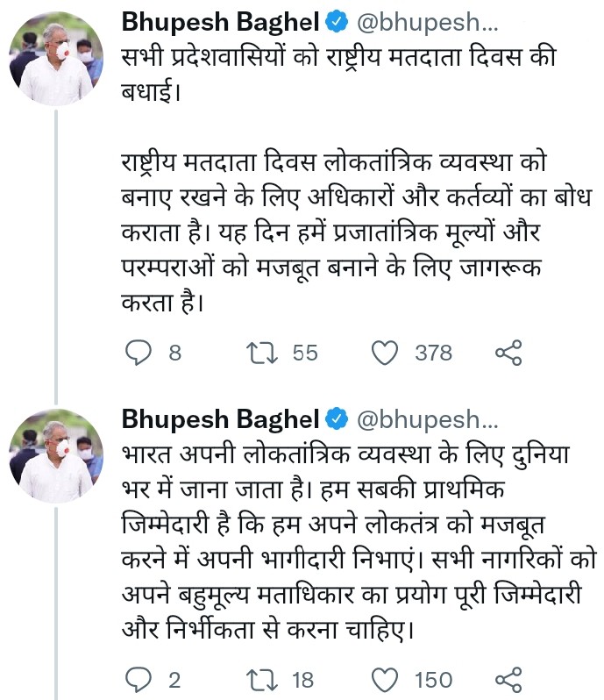Click share icon on the second tweet
The width and height of the screenshot is (604, 700).
coord(508,679)
